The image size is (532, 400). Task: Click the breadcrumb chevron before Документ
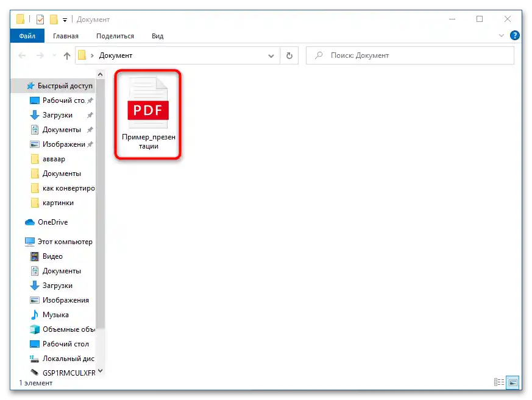pyautogui.click(x=92, y=55)
